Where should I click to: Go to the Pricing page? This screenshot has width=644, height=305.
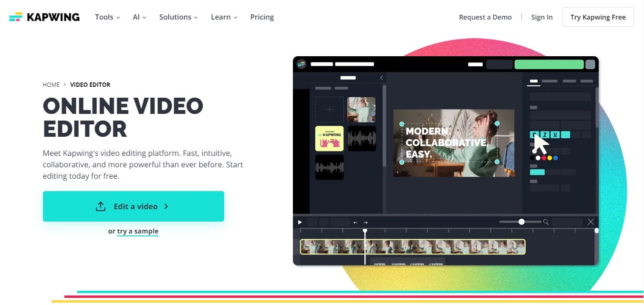[262, 17]
